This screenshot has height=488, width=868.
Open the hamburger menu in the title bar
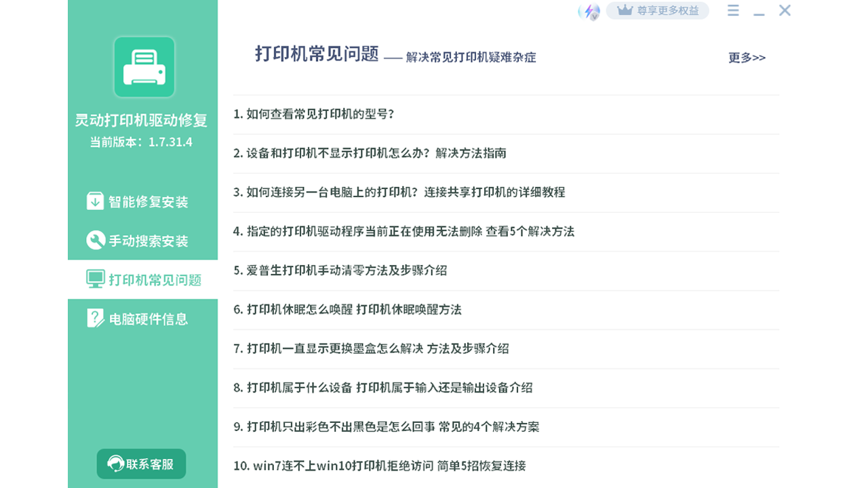pos(733,11)
